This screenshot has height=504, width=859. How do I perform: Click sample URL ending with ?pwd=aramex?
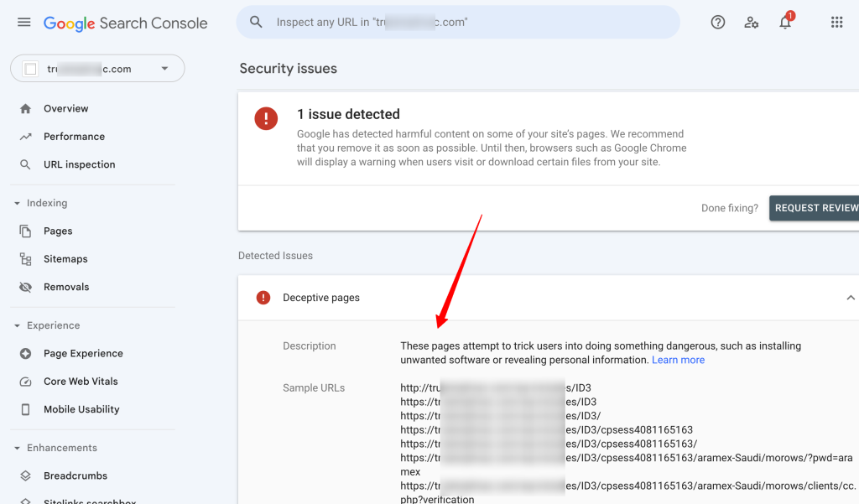tap(626, 465)
